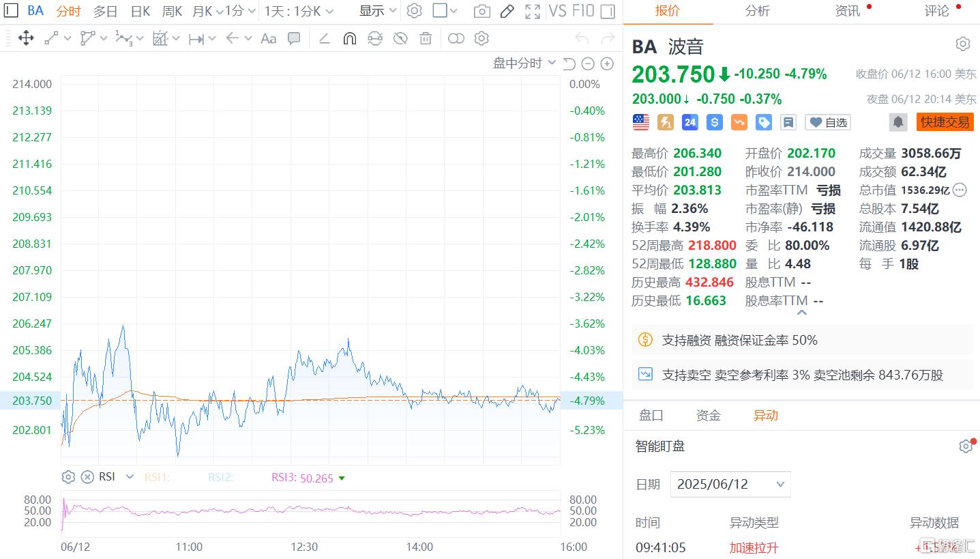Viewport: 980px width, 559px height.
Task: Switch to the 日K chart tab
Action: [140, 11]
